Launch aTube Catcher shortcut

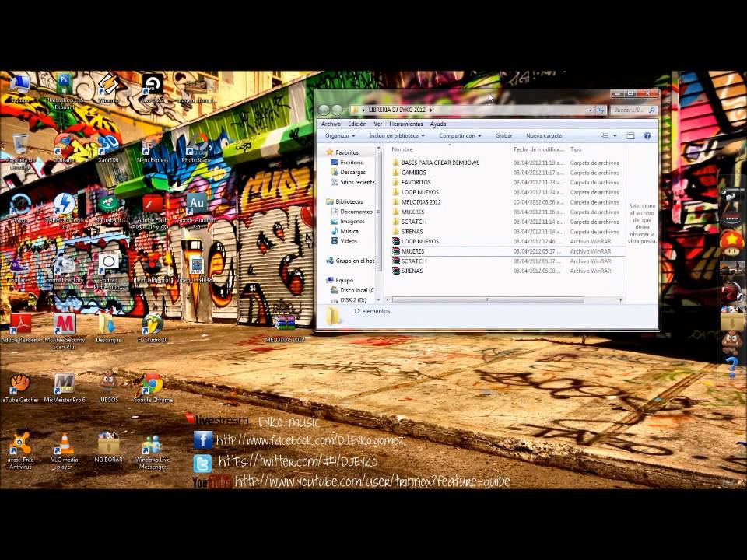coord(20,388)
